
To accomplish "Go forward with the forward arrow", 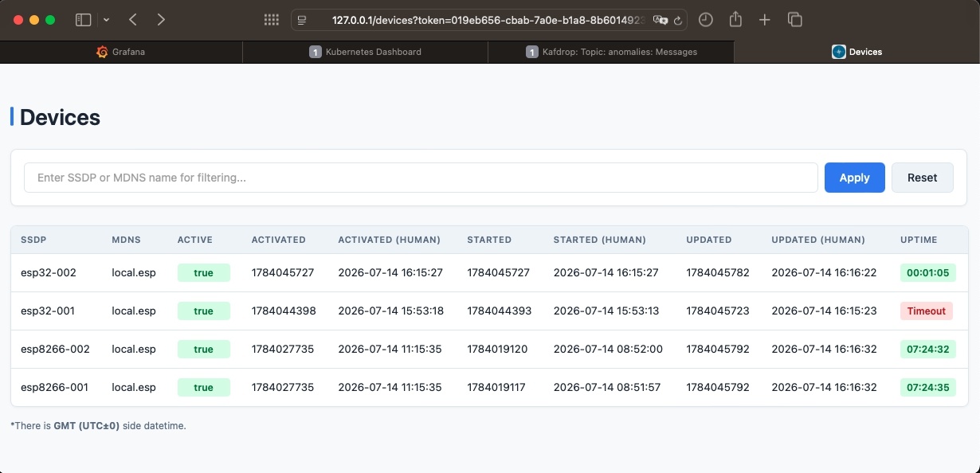I will (161, 20).
